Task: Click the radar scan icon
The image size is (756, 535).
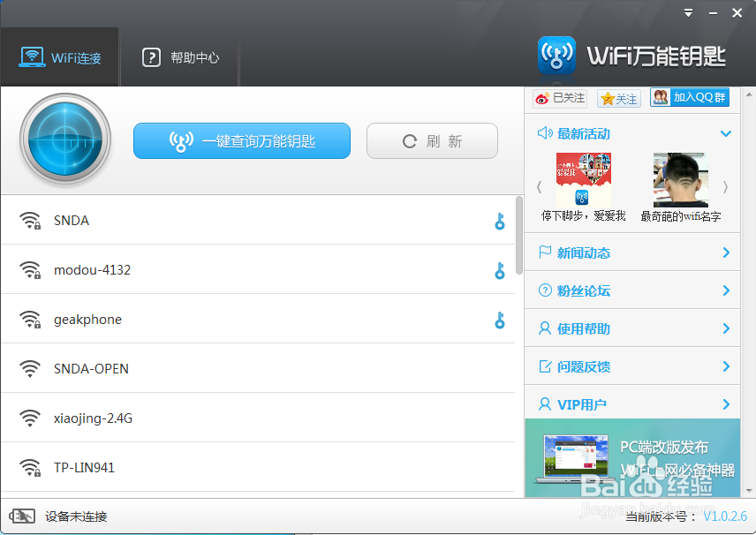Action: pyautogui.click(x=65, y=139)
